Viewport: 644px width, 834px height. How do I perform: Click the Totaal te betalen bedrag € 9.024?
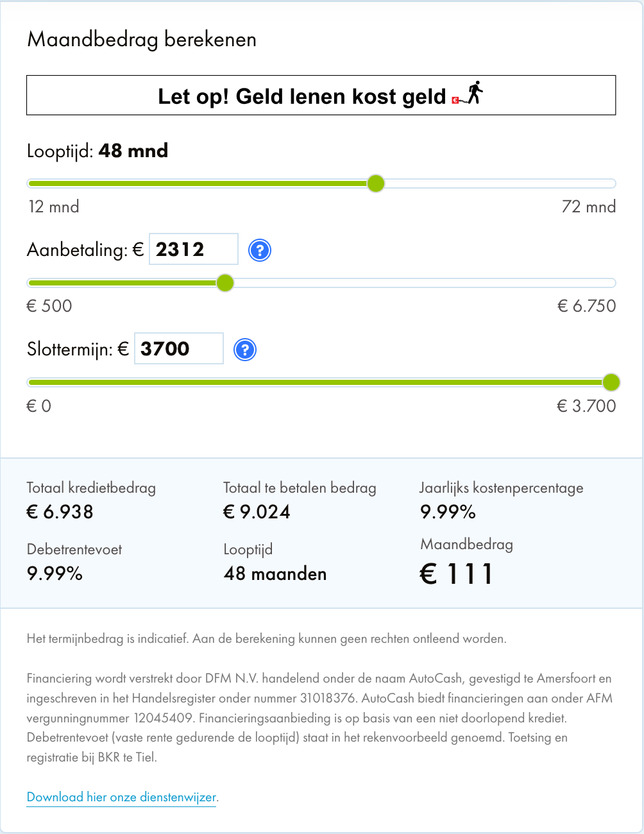click(257, 512)
